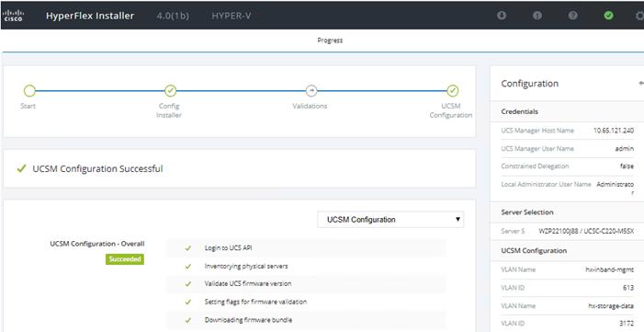The height and width of the screenshot is (332, 644).
Task: Select the Login to UCS API row
Action: tap(306, 248)
